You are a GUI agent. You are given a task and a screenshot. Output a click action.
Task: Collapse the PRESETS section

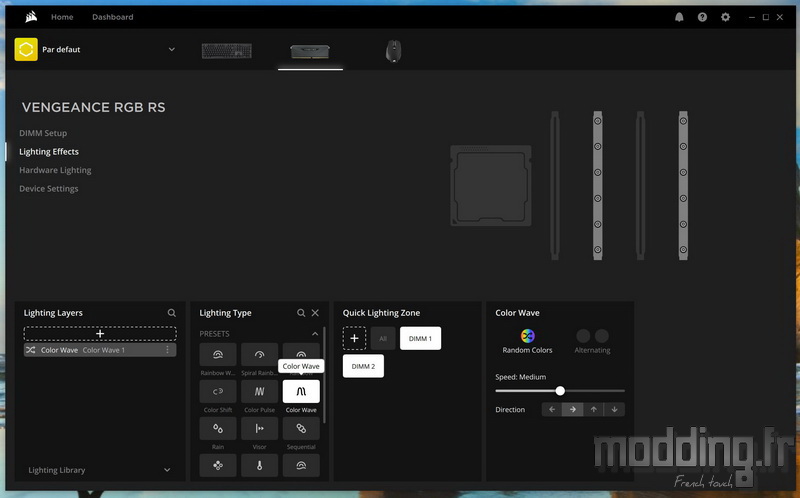coord(315,334)
